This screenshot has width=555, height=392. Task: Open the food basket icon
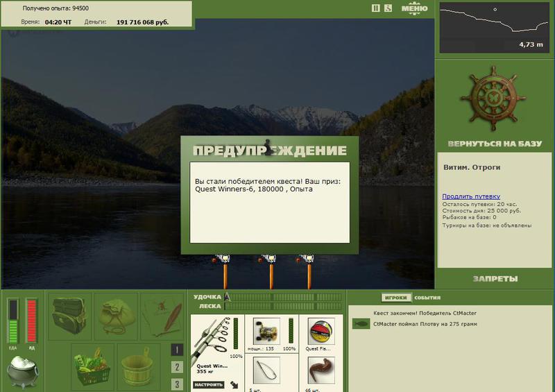[x=92, y=366]
